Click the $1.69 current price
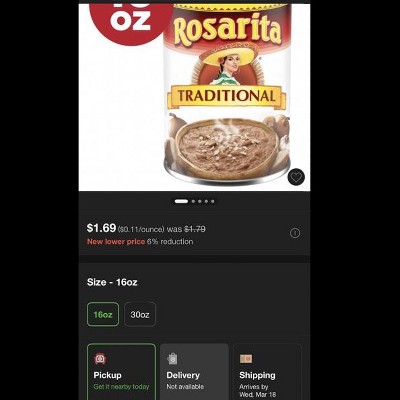This screenshot has height=400, width=400. pos(101,228)
